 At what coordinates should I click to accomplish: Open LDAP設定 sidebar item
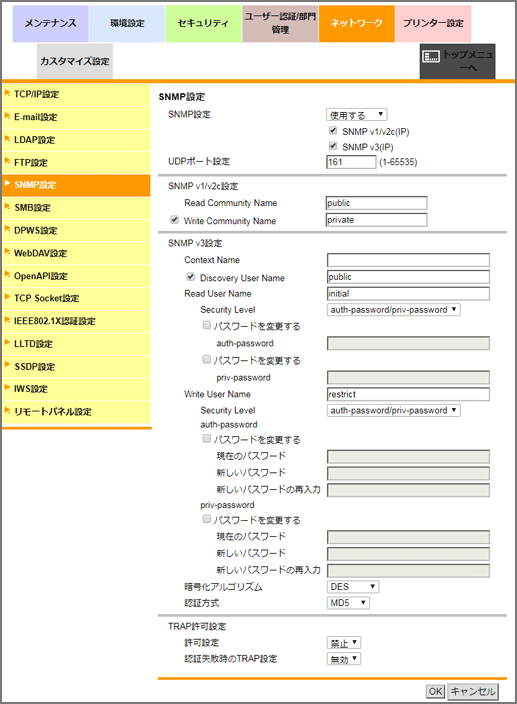pos(76,140)
